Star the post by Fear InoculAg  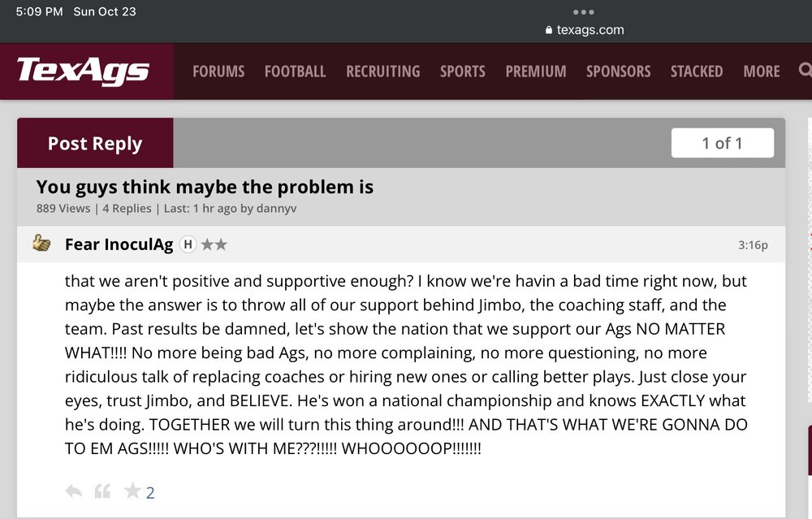[132, 491]
